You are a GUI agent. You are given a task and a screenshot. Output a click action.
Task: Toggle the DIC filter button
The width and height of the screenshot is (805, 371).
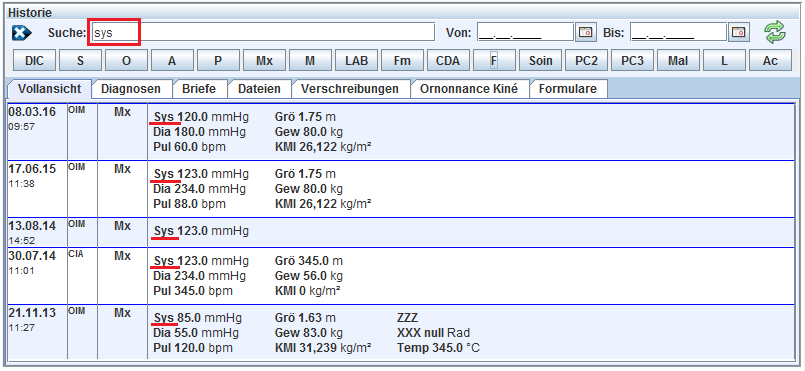coord(34,61)
